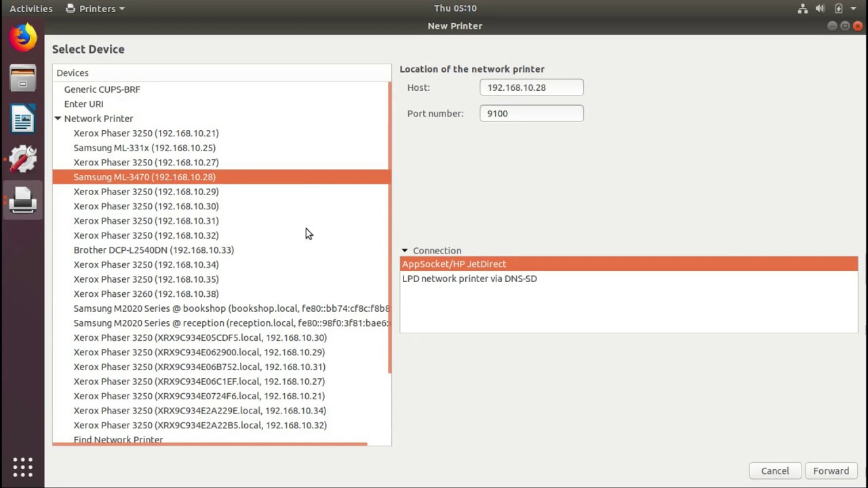Show Applications grid icon
The width and height of the screenshot is (868, 488).
22,466
